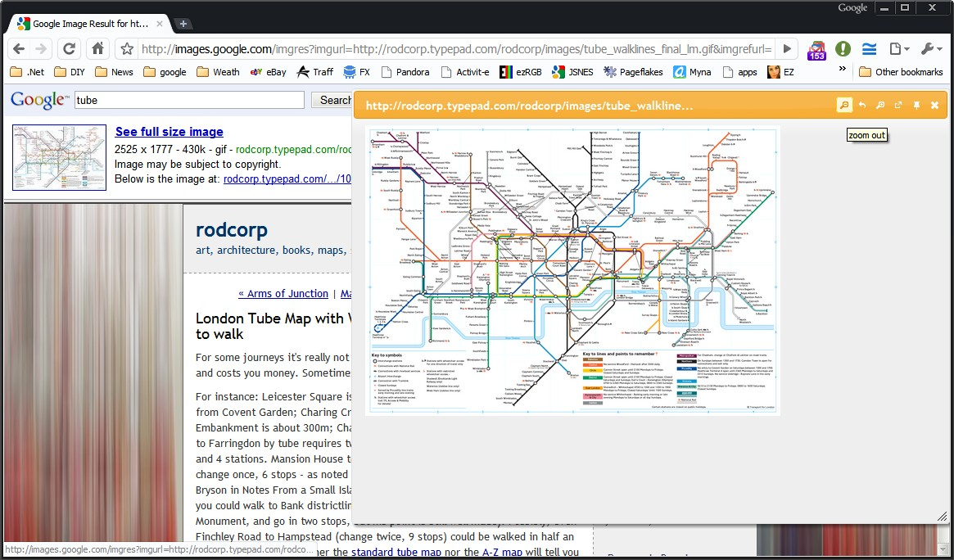Image resolution: width=954 pixels, height=560 pixels.
Task: Open the Traff bookmark
Action: click(315, 72)
